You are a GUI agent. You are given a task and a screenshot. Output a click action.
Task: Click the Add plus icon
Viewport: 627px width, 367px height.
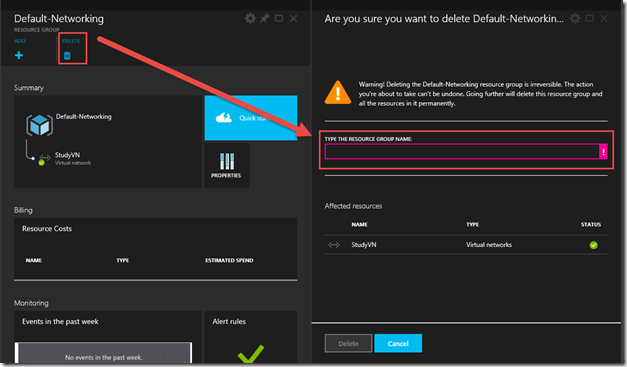(19, 55)
